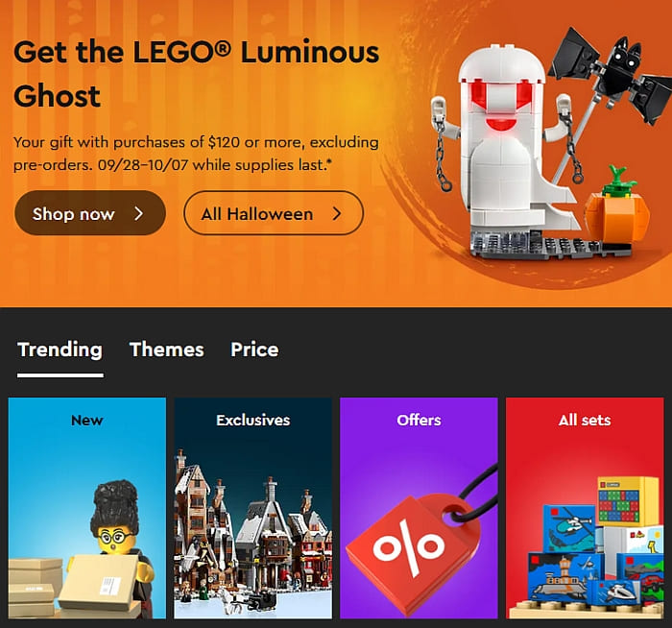Select the Trending tab

click(x=60, y=350)
